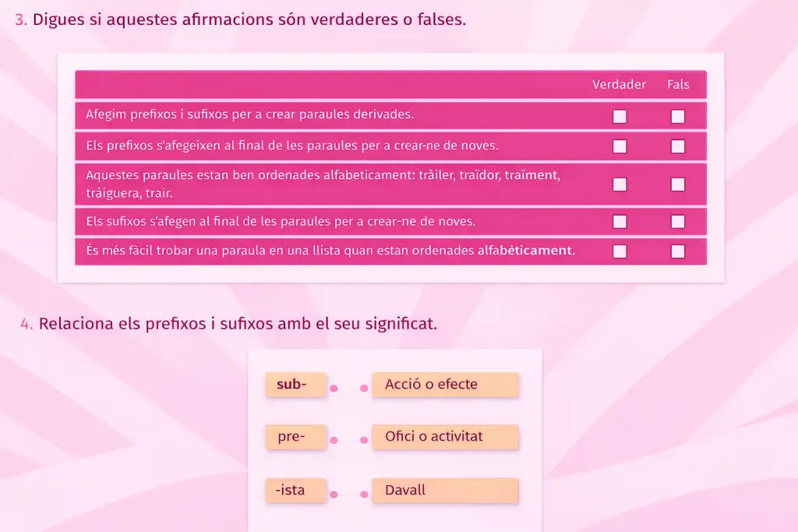Tick Fals for 'És més fàcil trobar' statement

click(x=678, y=251)
